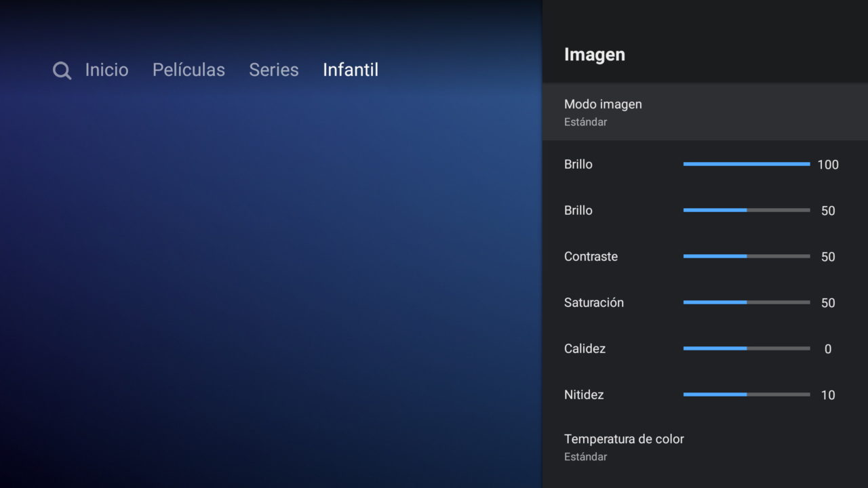Click the Nitidez value 10
868x488 pixels.
click(828, 395)
